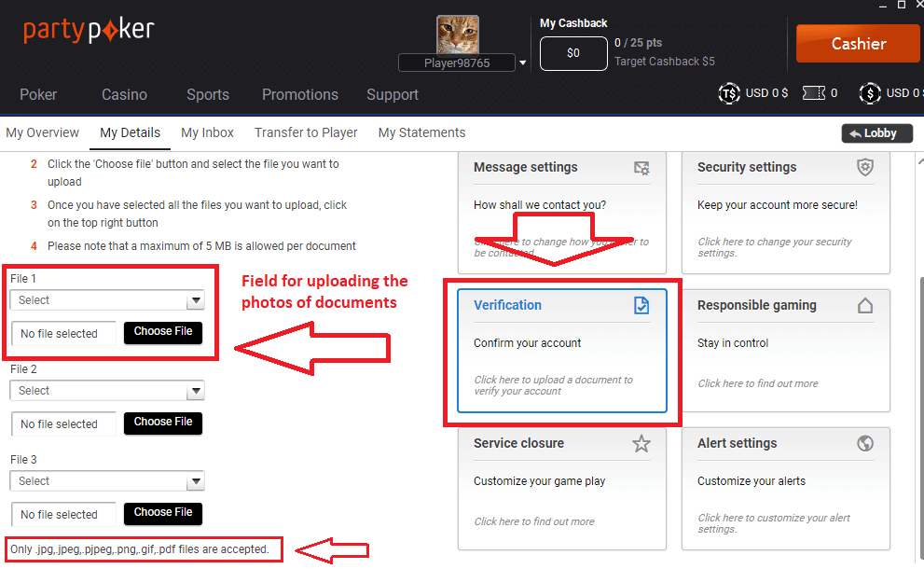Click the Player98765 username field
The image size is (924, 569).
pos(457,62)
